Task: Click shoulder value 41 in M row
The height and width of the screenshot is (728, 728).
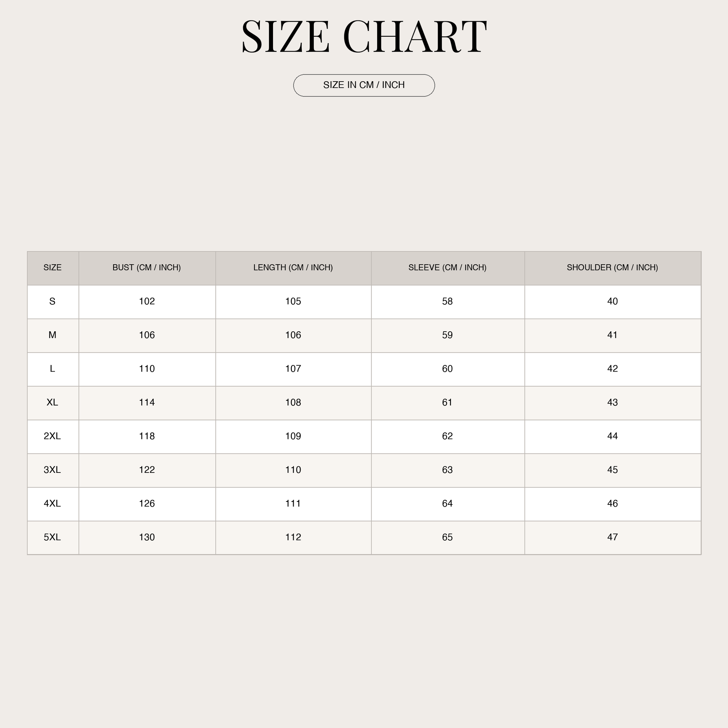Action: click(x=612, y=335)
